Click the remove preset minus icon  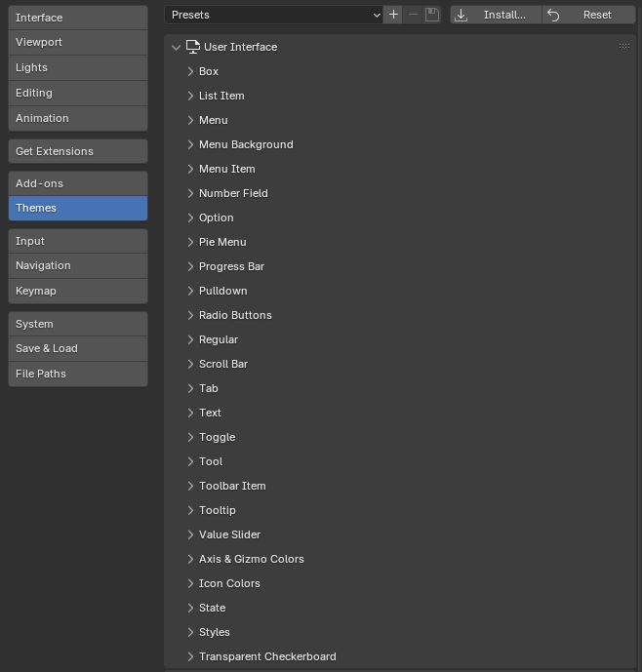pyautogui.click(x=413, y=15)
